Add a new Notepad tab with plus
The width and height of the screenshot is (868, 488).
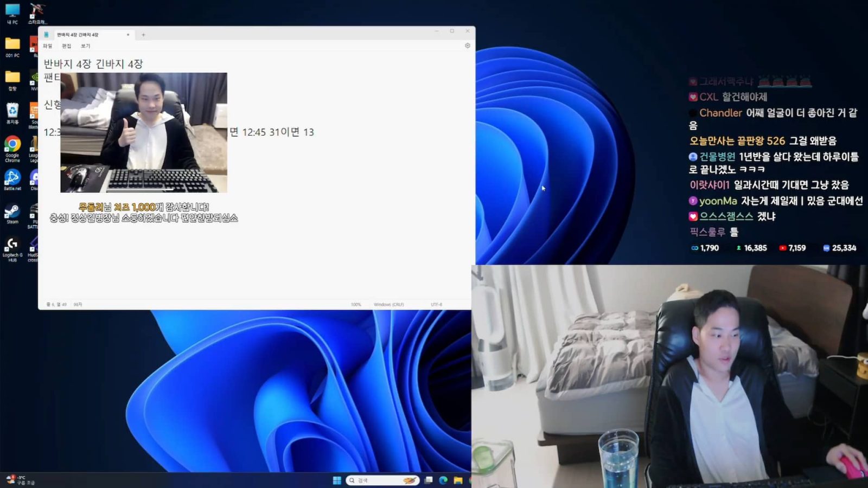tap(143, 35)
